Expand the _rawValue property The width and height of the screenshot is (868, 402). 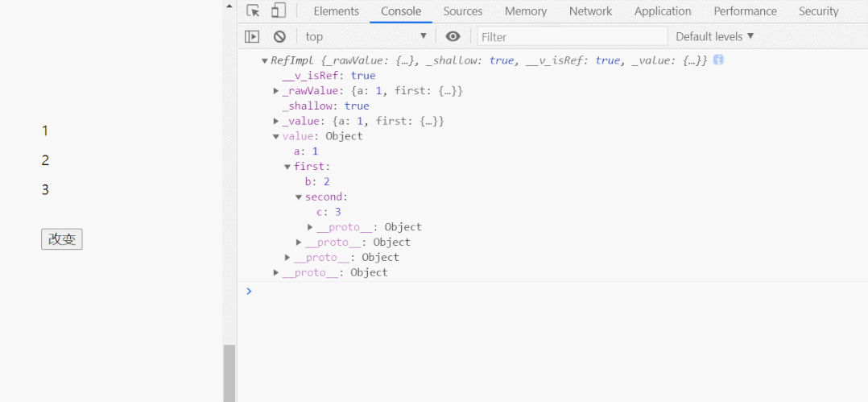pos(276,91)
